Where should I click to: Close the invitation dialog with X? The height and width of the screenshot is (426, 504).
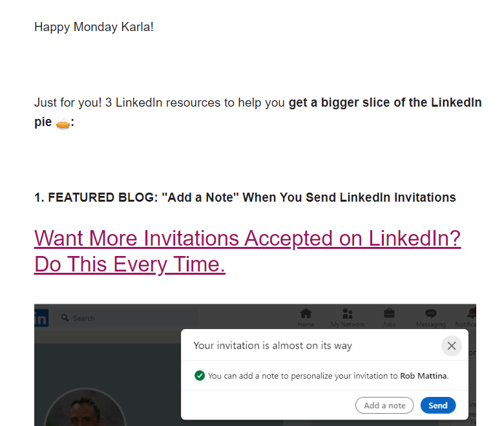(x=452, y=346)
